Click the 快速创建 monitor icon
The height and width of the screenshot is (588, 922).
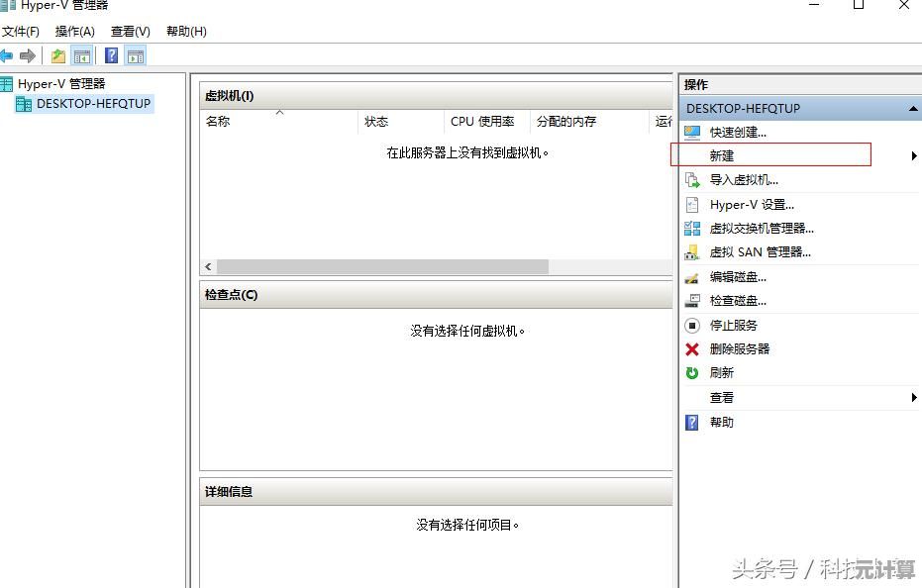tap(692, 133)
